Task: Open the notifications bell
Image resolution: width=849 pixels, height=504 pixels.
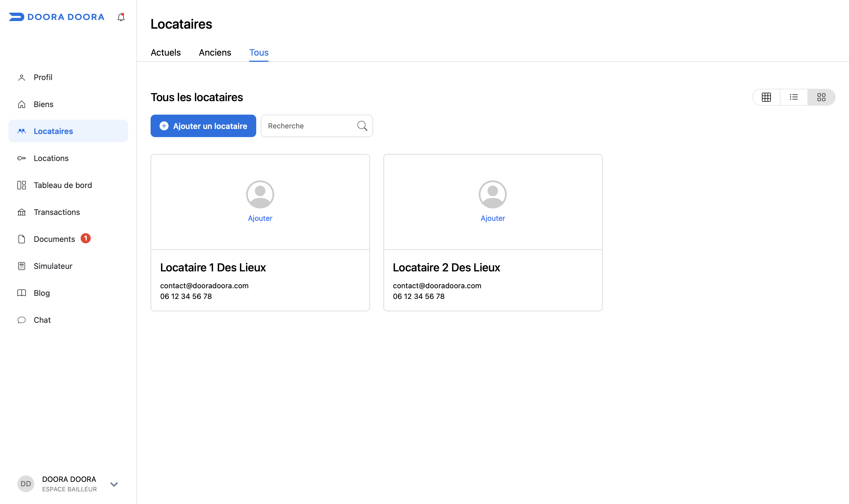Action: click(x=121, y=17)
